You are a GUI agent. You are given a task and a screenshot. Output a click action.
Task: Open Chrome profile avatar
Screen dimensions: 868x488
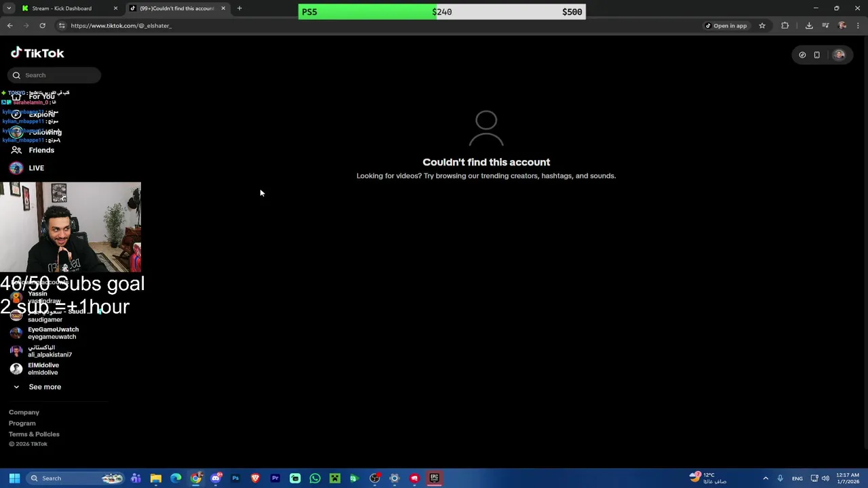[x=842, y=26]
